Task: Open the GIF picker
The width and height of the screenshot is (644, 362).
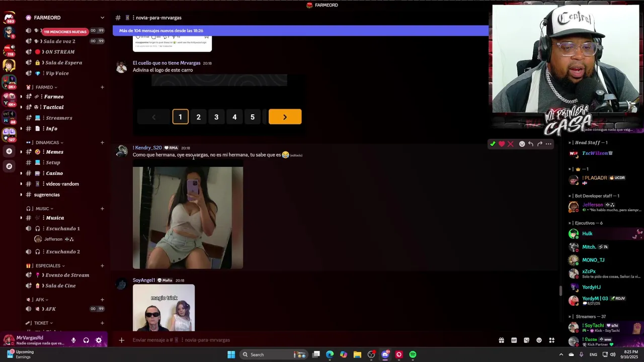Action: click(x=514, y=340)
